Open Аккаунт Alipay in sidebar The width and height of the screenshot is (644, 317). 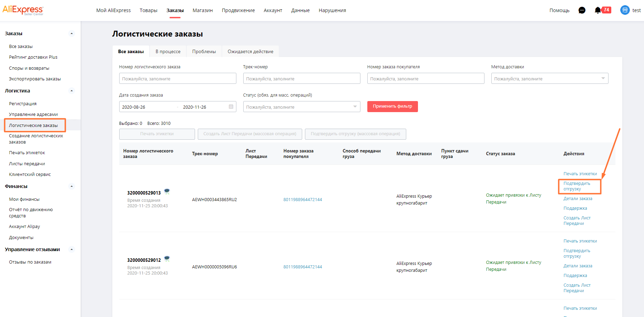pos(24,226)
